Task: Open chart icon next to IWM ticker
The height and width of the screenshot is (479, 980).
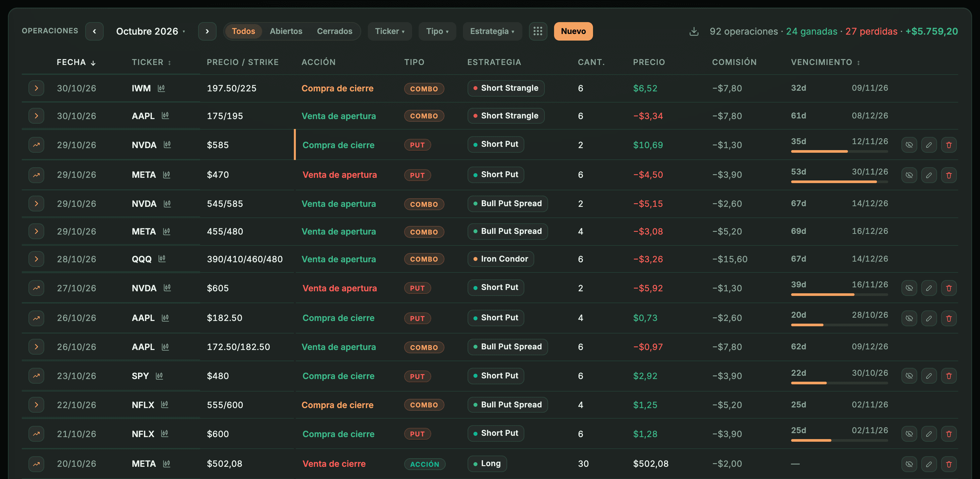Action: (x=161, y=88)
